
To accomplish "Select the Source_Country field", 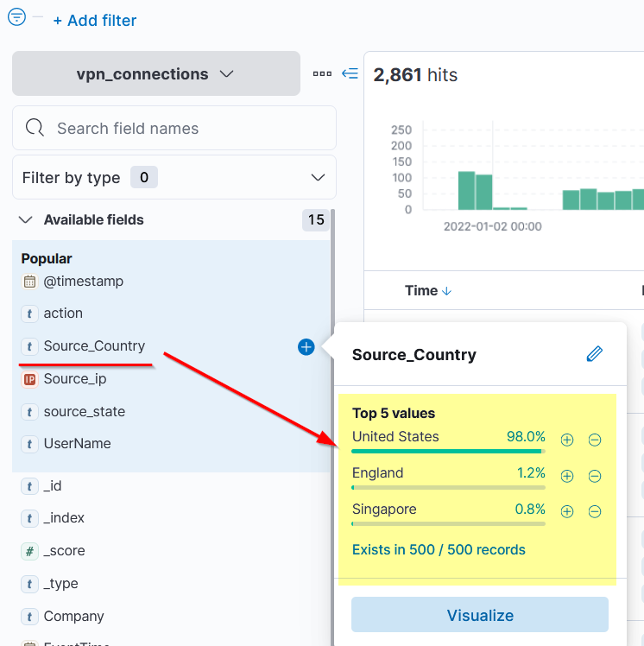I will click(94, 345).
